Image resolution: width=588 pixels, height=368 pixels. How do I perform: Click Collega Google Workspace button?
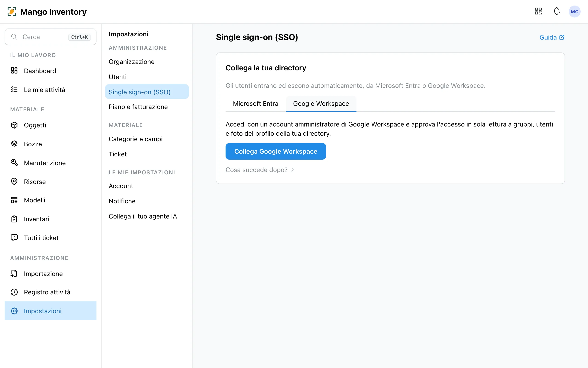pos(276,151)
